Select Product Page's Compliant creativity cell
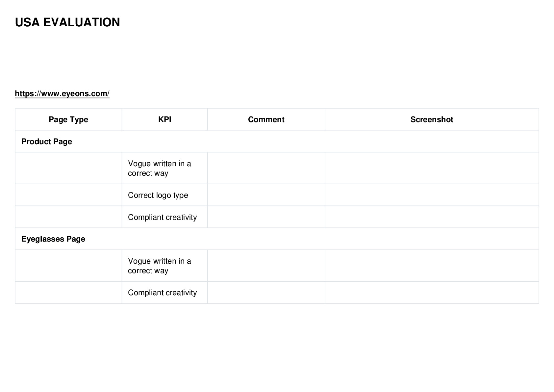The width and height of the screenshot is (554, 392). click(164, 217)
